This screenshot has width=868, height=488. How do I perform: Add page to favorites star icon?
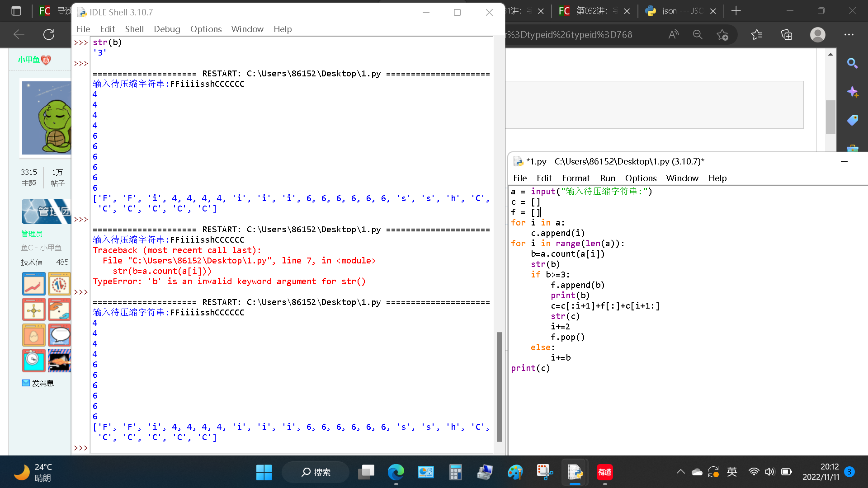(x=722, y=34)
